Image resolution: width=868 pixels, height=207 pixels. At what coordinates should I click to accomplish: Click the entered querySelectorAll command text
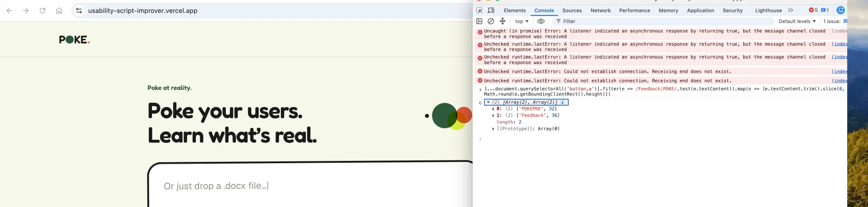pos(664,91)
